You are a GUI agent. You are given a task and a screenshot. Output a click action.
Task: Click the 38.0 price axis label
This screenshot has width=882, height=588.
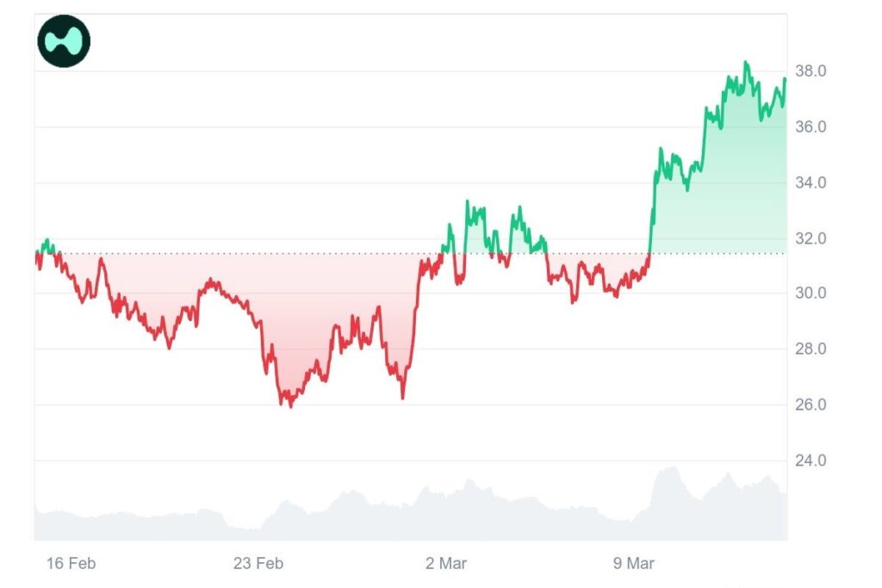point(810,71)
